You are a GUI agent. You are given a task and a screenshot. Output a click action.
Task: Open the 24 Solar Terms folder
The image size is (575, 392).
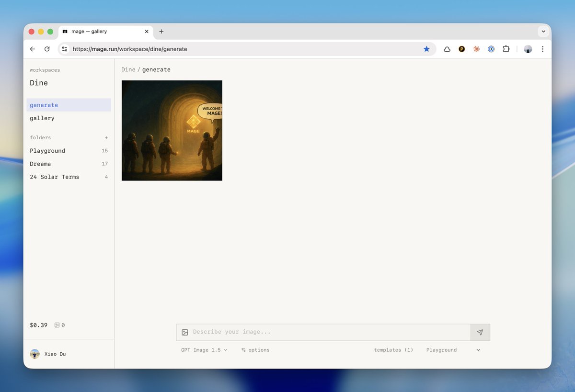(69, 177)
